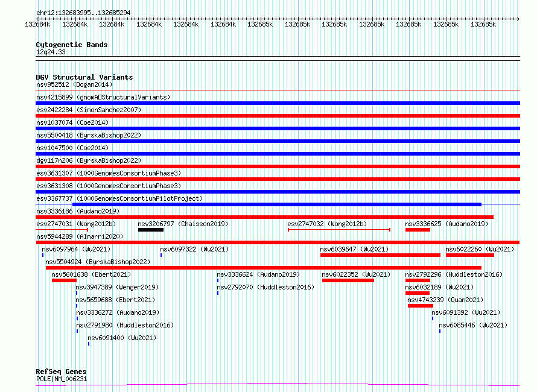This screenshot has width=537, height=392.
Task: Select the Cytogenetic Bands track title
Action: pos(72,45)
